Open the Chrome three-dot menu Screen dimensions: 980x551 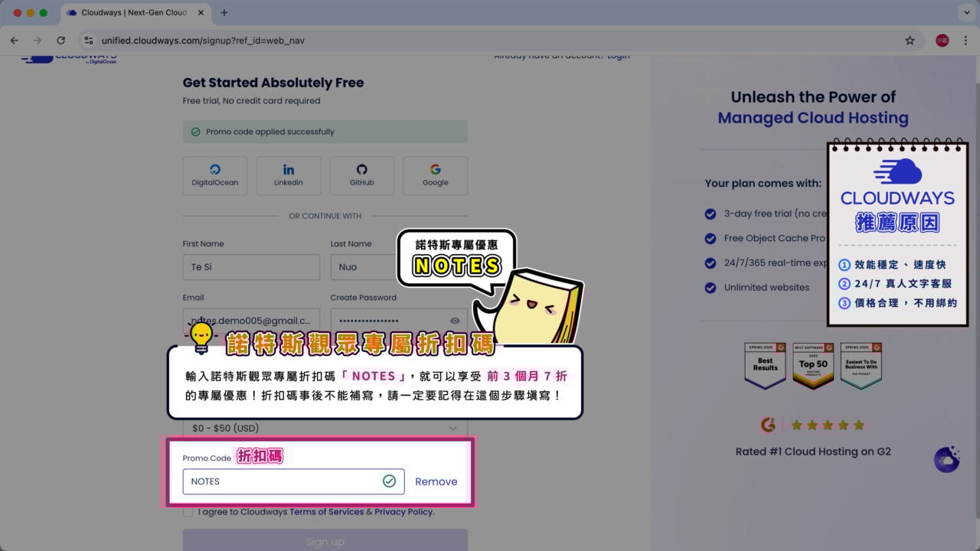pos(966,41)
